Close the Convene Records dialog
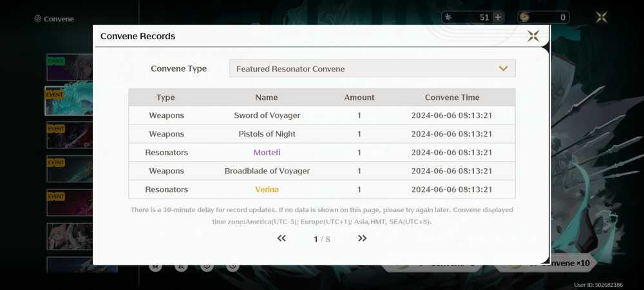This screenshot has height=290, width=644. 533,36
